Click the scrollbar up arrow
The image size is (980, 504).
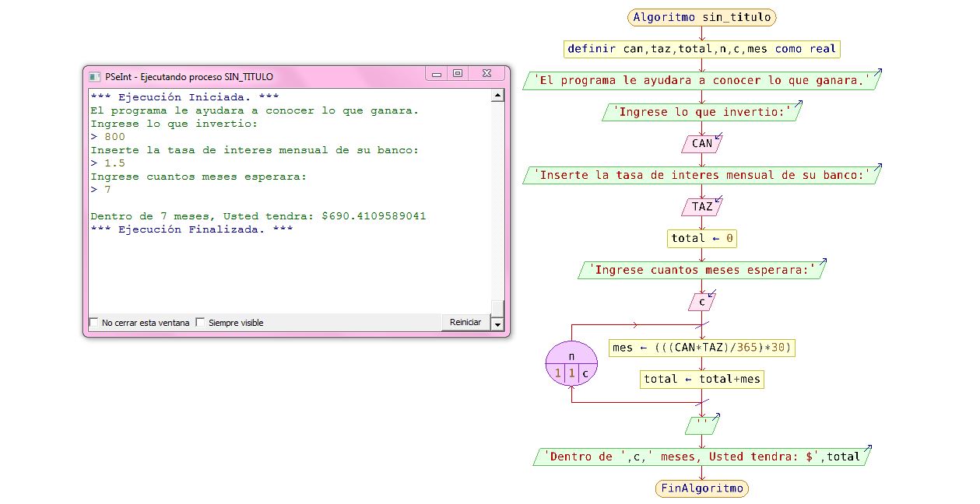[x=497, y=94]
